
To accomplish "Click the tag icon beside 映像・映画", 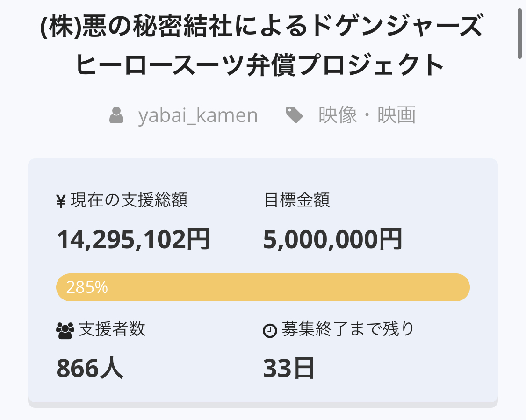I will [294, 115].
